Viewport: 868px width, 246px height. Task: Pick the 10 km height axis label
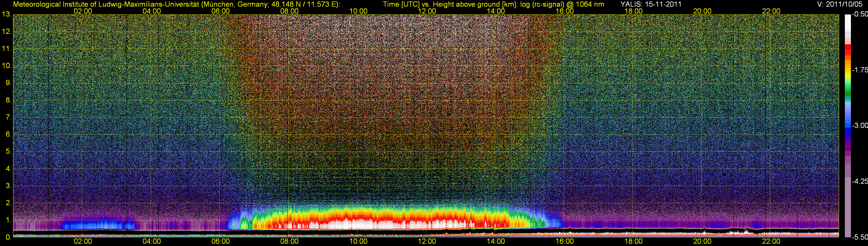[x=6, y=66]
